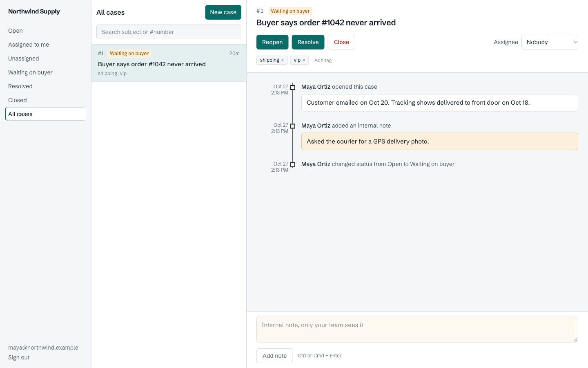588x368 pixels.
Task: Remove the shipping tag
Action: pos(282,60)
